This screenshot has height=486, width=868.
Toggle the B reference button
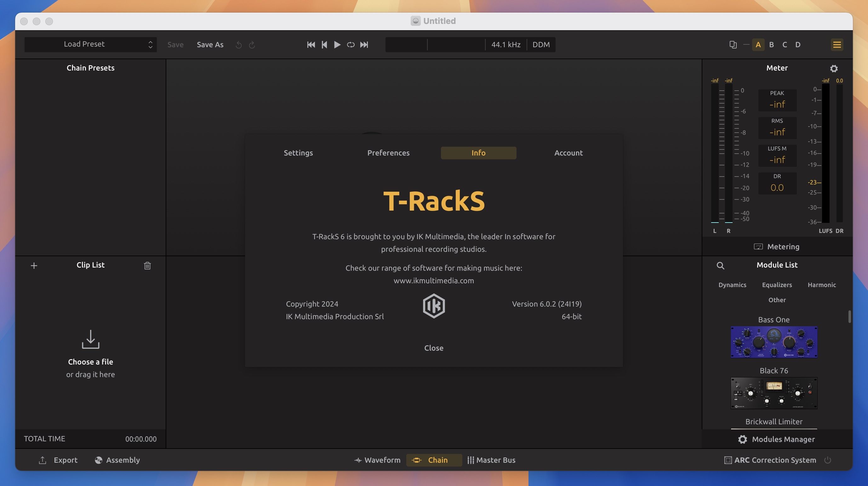(771, 45)
